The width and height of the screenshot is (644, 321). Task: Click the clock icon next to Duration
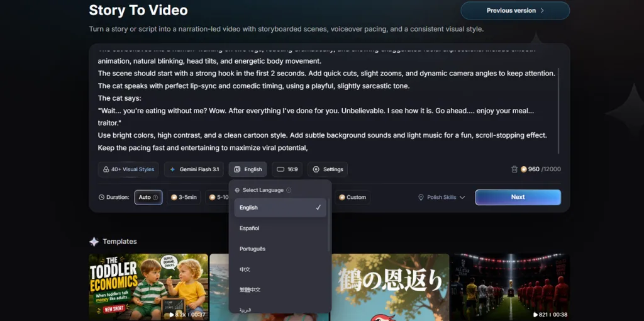click(101, 197)
